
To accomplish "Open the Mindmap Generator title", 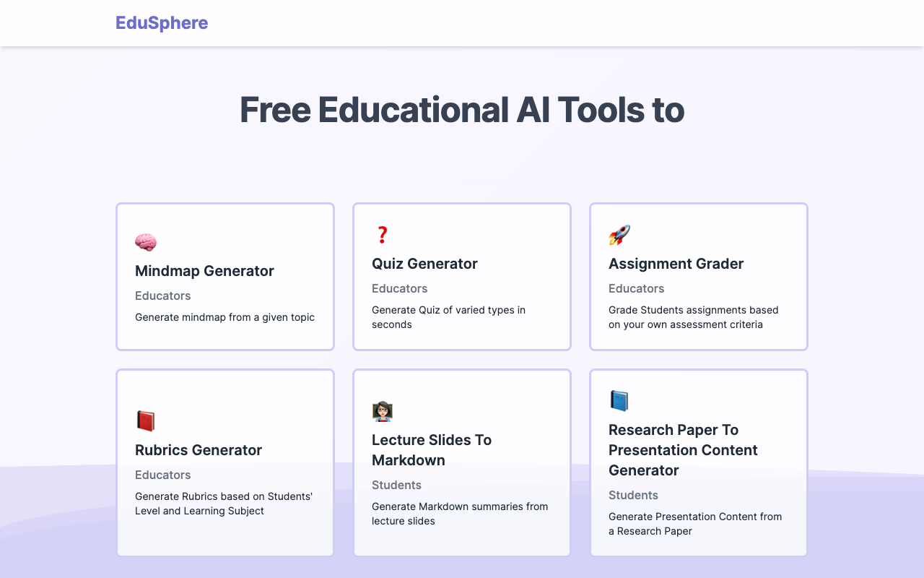I will (204, 271).
